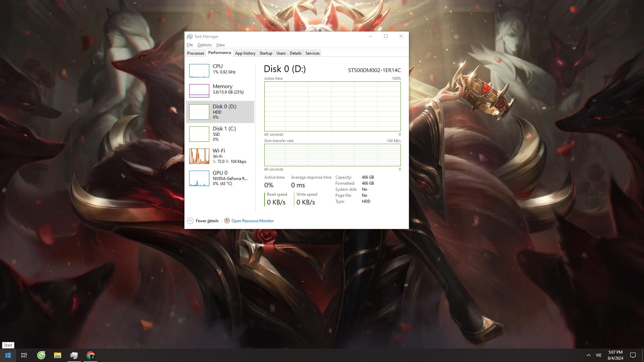644x362 pixels.
Task: Show hidden system tray icons
Action: 588,355
